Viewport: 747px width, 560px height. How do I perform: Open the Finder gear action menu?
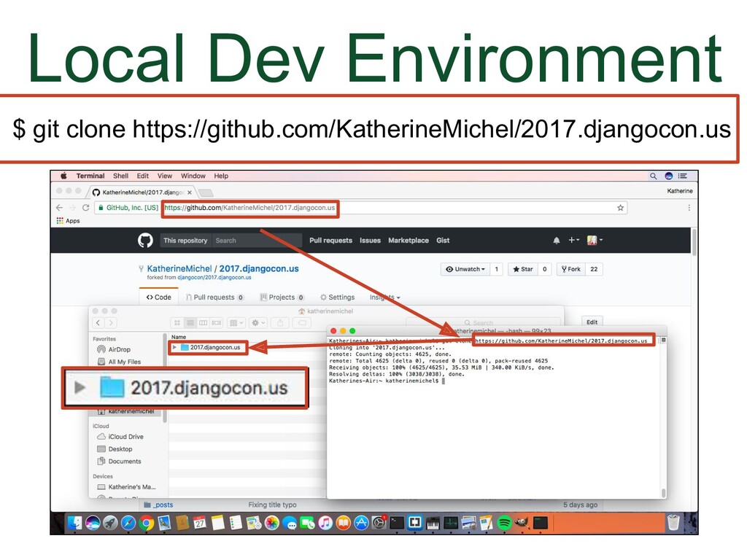[257, 322]
